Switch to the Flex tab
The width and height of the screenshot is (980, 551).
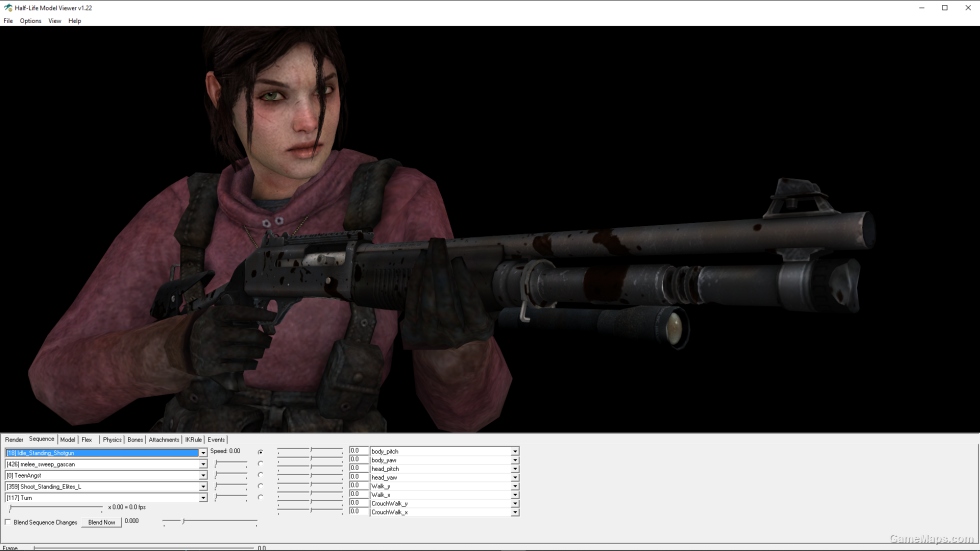[x=87, y=440]
